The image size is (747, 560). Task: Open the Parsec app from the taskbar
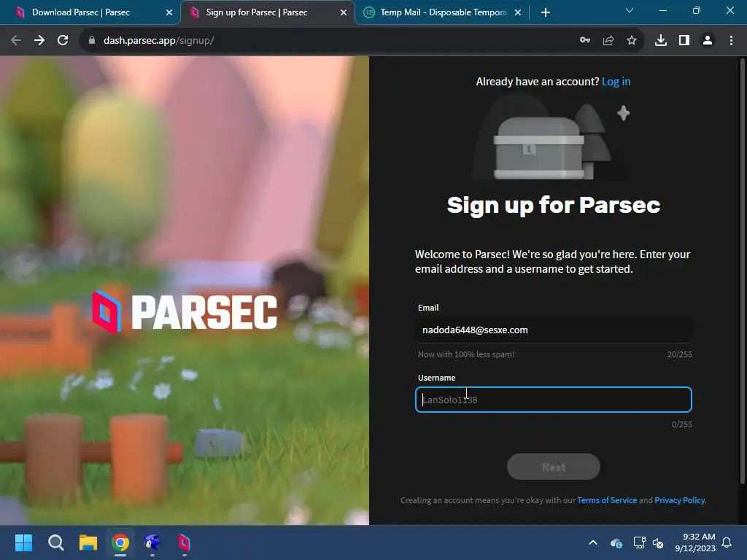coord(185,542)
